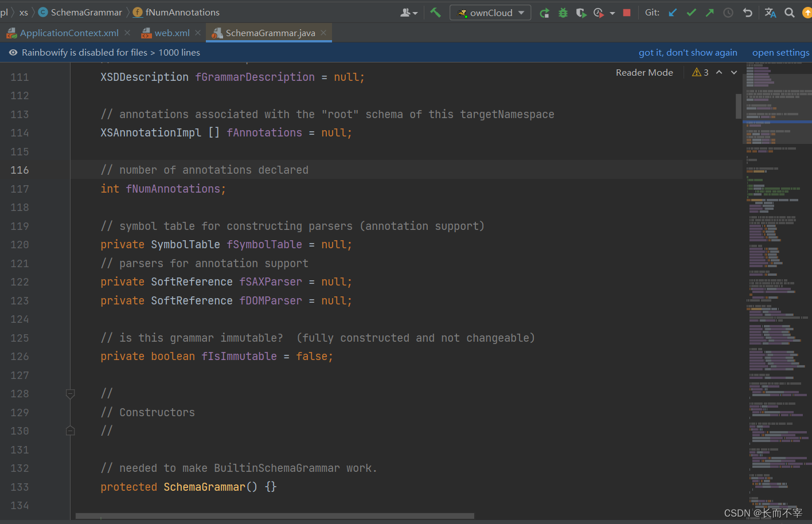Click the horizontal scrollbar at editor bottom
Screen dimensions: 812x524
pos(275,516)
